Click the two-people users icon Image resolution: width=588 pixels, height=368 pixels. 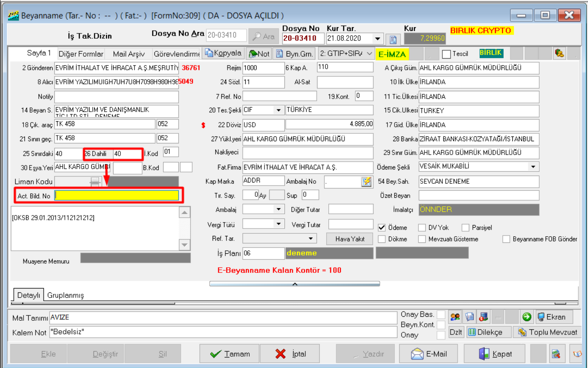point(455,317)
